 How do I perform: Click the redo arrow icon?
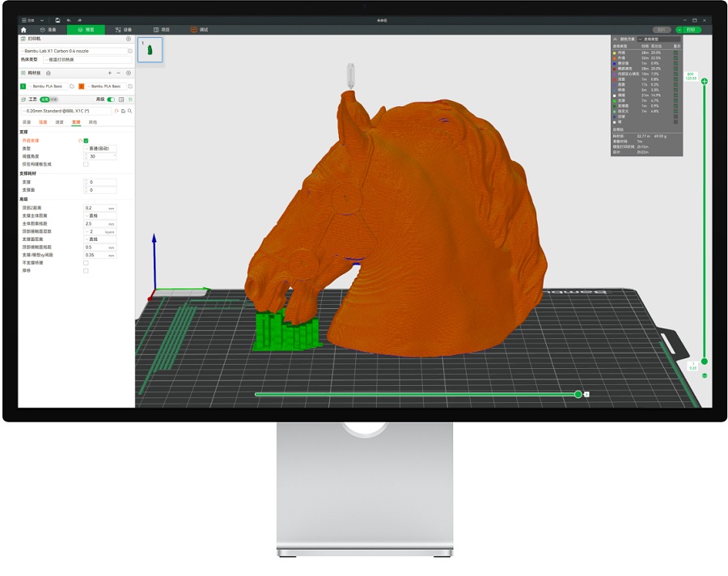pos(79,20)
